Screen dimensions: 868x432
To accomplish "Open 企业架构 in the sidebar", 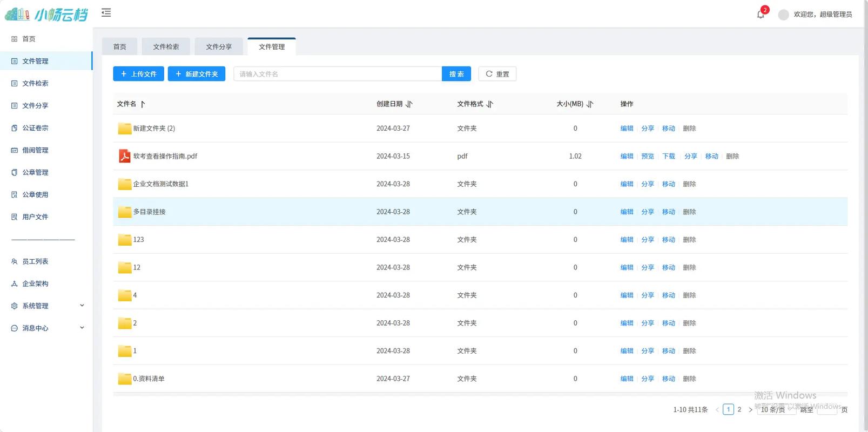I will pos(46,283).
